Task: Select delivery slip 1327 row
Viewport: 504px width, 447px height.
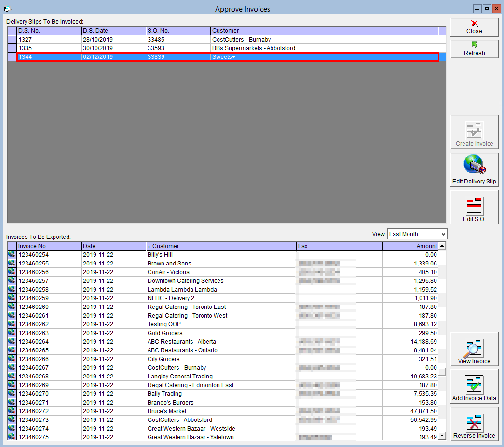Action: 228,39
